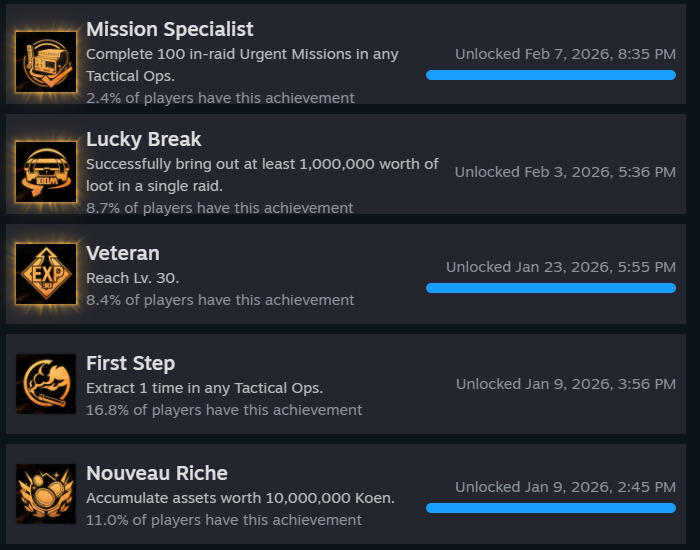This screenshot has width=700, height=550.
Task: Open the Veteran achievement title
Action: pos(123,253)
